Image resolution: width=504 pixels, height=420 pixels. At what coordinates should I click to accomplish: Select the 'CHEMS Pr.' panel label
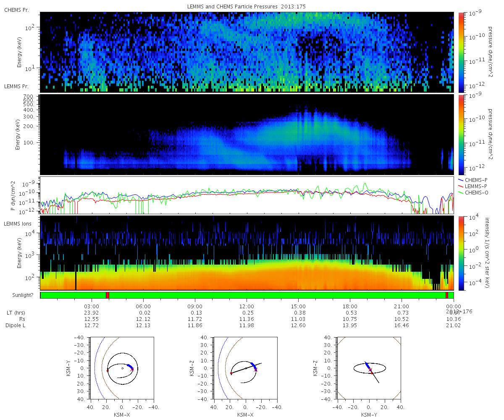pos(16,9)
